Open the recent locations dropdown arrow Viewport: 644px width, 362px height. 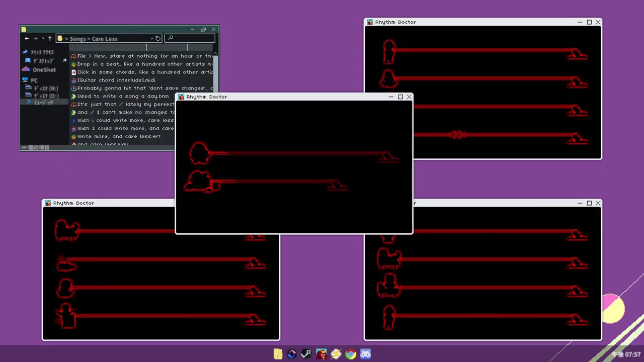(x=43, y=39)
